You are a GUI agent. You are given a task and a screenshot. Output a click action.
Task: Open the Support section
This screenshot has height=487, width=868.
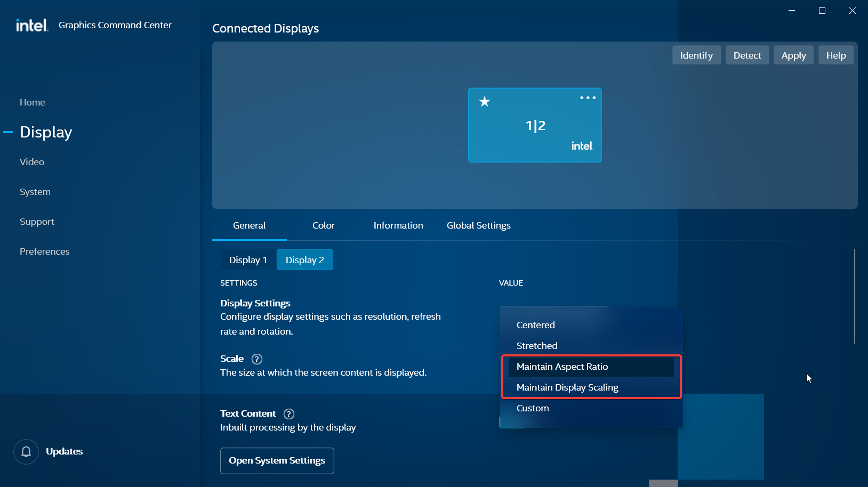pos(37,222)
